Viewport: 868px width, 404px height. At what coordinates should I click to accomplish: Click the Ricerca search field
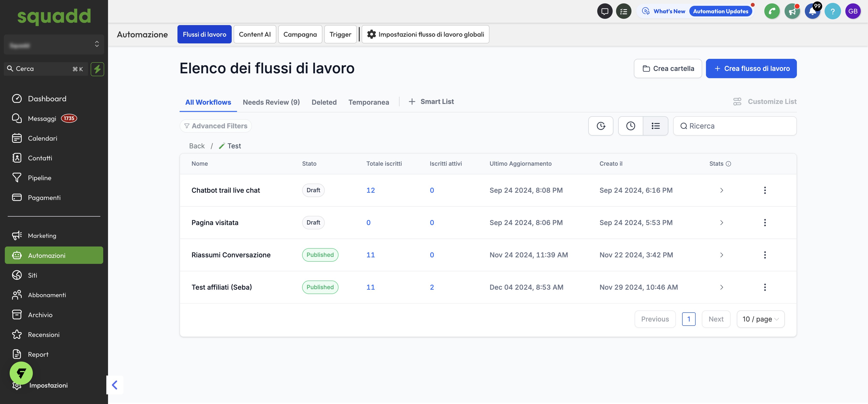[735, 126]
